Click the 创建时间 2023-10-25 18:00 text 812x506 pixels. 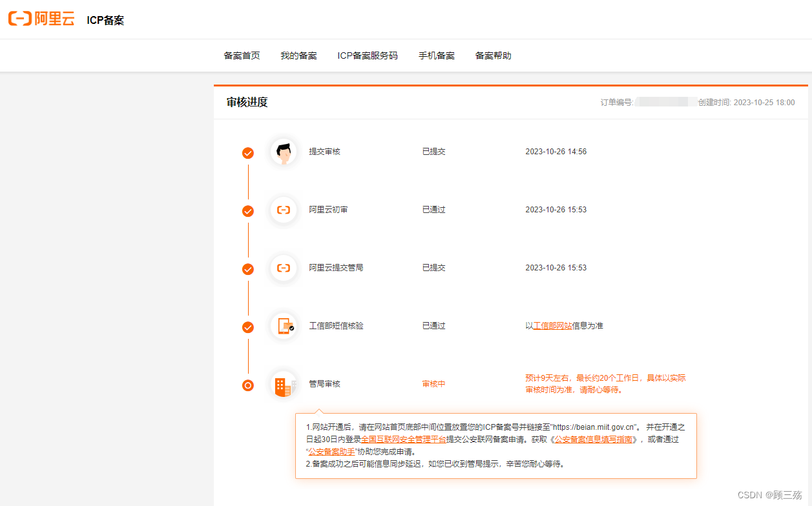click(746, 103)
